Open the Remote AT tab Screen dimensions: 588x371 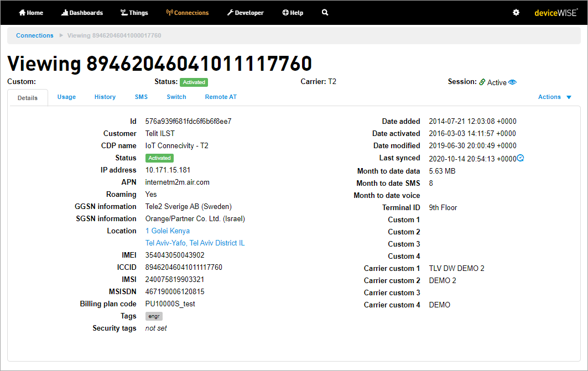point(221,97)
